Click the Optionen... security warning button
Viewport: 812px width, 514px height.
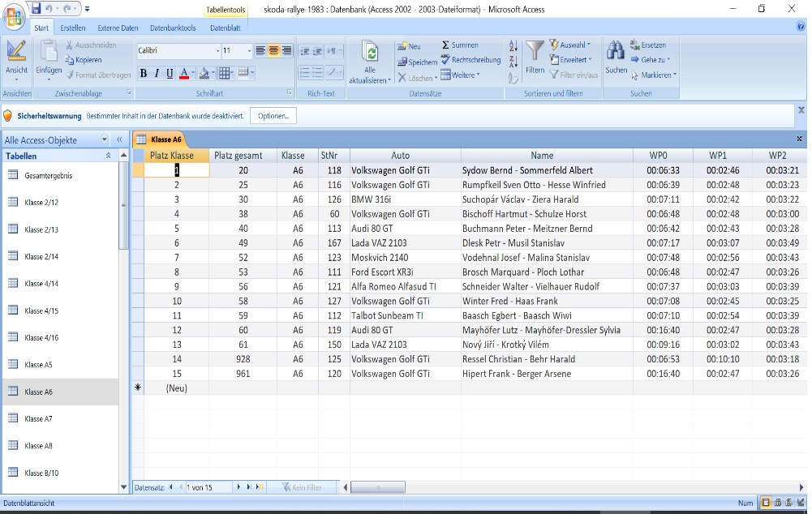tap(273, 116)
